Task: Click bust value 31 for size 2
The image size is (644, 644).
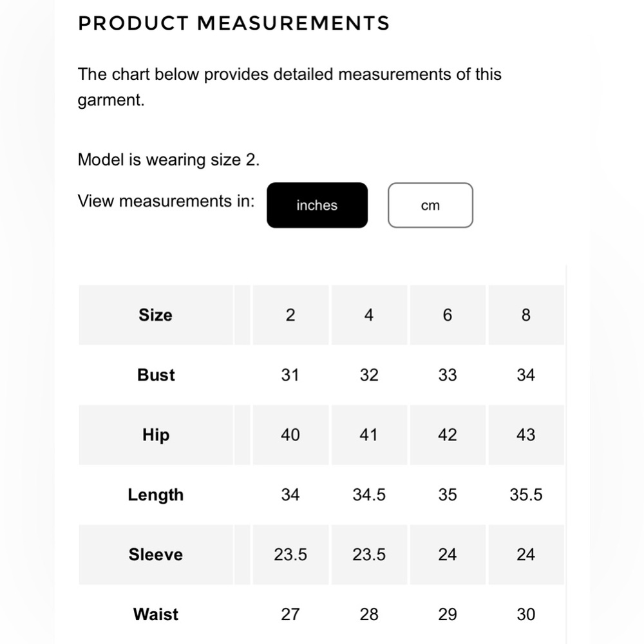Action: 290,375
